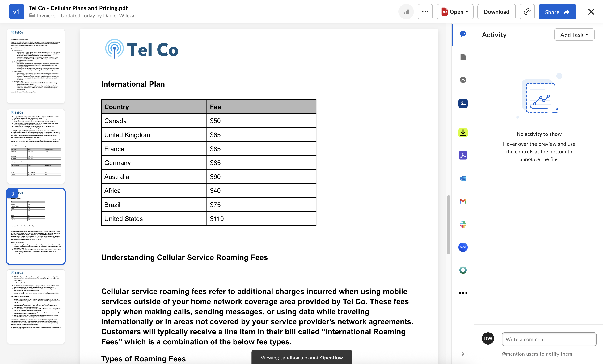The width and height of the screenshot is (603, 364).
Task: Click the Outlook integration icon
Action: point(463,178)
